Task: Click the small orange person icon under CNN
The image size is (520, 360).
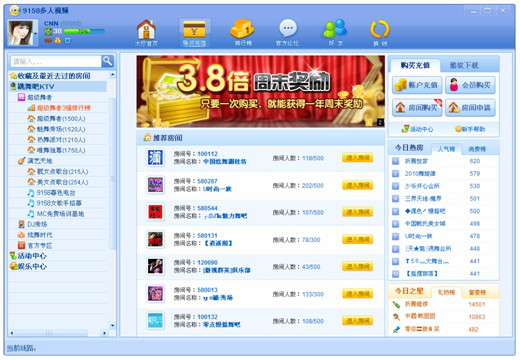Action: pyautogui.click(x=58, y=41)
